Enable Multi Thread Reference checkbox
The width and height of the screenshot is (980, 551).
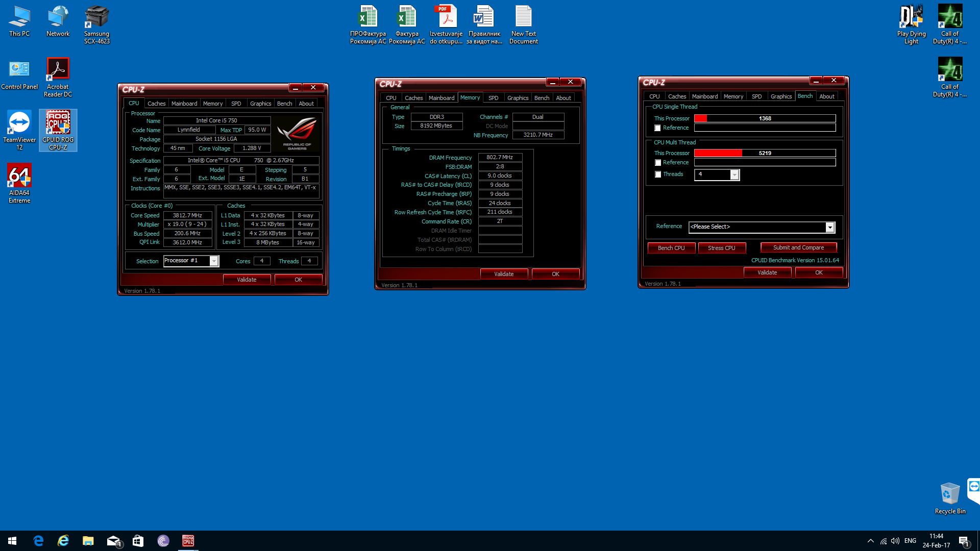(658, 163)
